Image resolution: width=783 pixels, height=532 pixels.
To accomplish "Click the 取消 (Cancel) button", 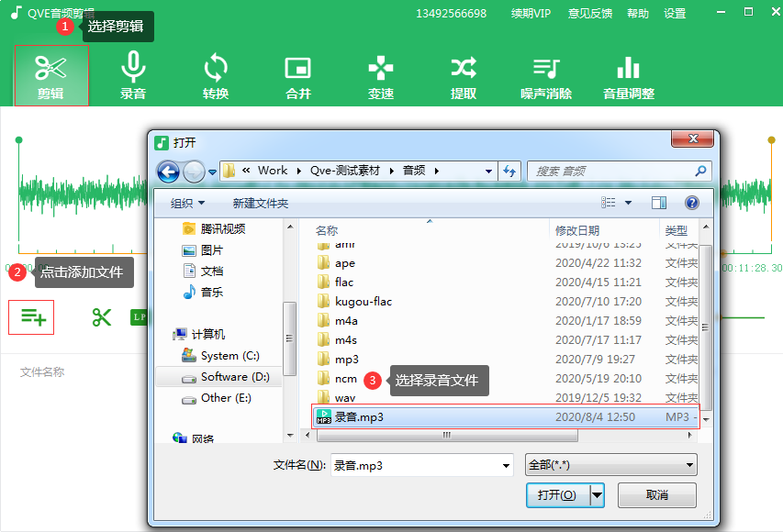I will (x=657, y=495).
